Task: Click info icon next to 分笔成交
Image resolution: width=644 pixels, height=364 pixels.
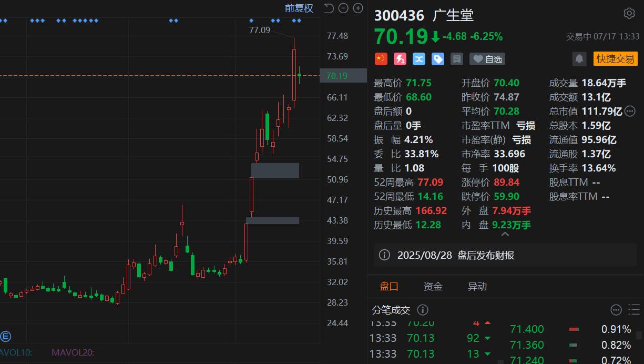Action: pos(423,310)
